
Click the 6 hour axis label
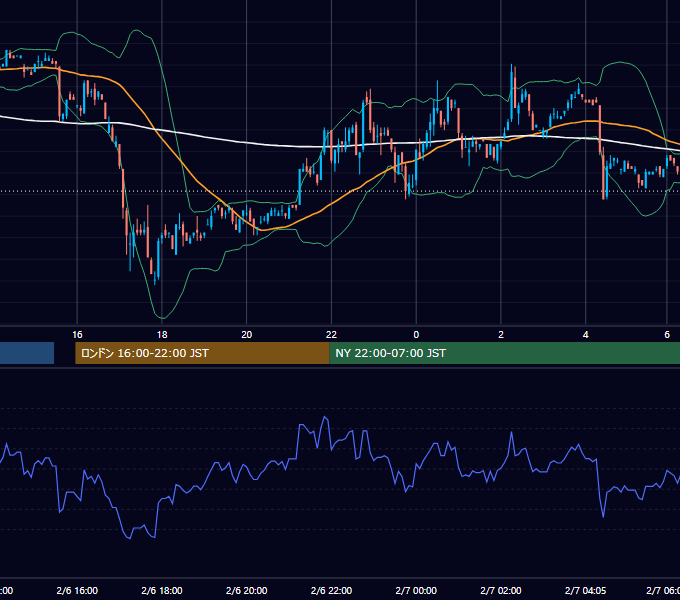[667, 335]
